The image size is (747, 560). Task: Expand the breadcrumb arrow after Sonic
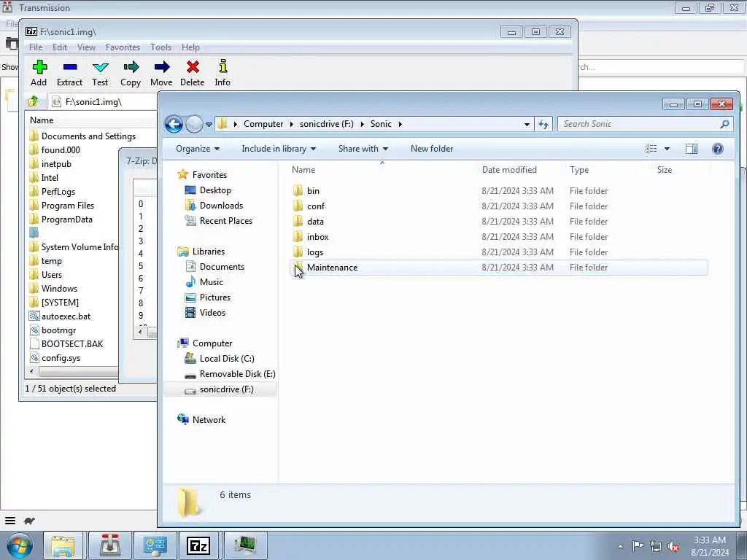tap(400, 124)
